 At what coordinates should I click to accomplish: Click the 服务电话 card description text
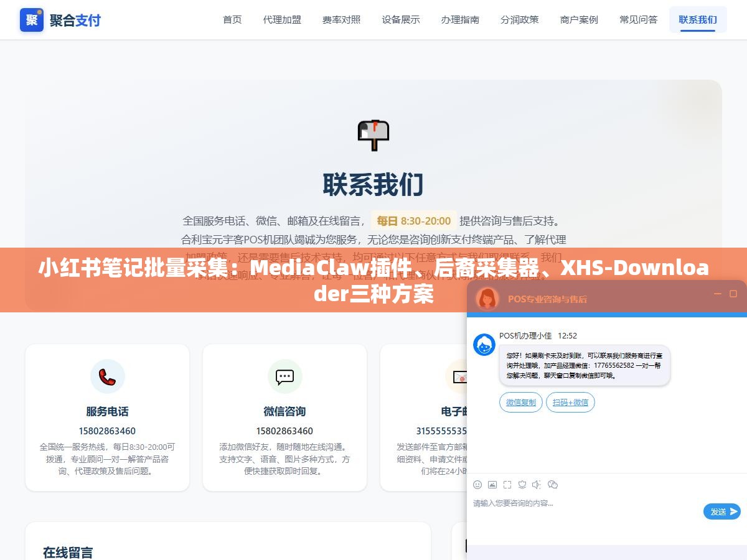click(107, 459)
